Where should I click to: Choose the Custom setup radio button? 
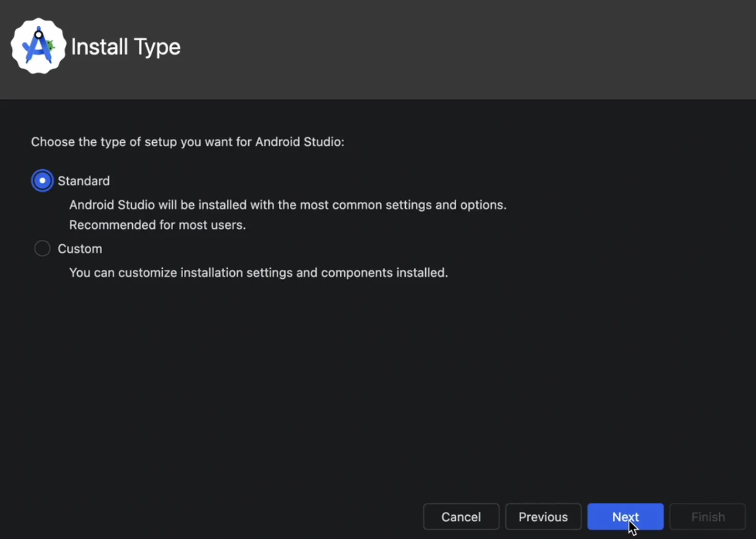(42, 248)
